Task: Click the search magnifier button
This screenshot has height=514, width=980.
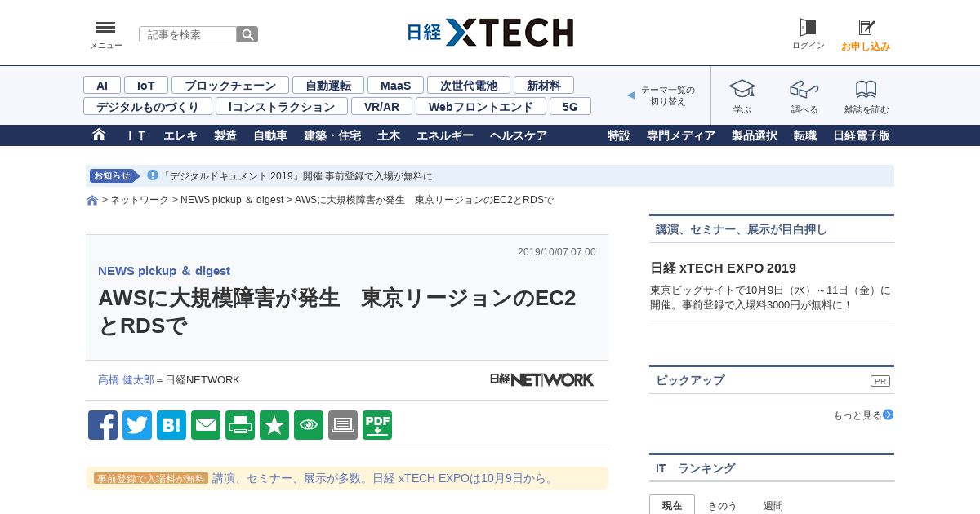Action: [247, 34]
